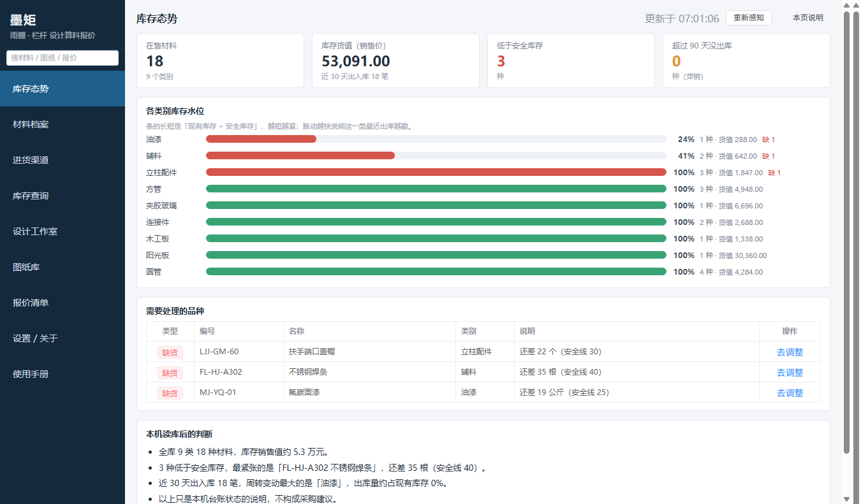Screen dimensions: 861x504
Task: Click the 阳光板 green stock bar
Action: click(436, 255)
